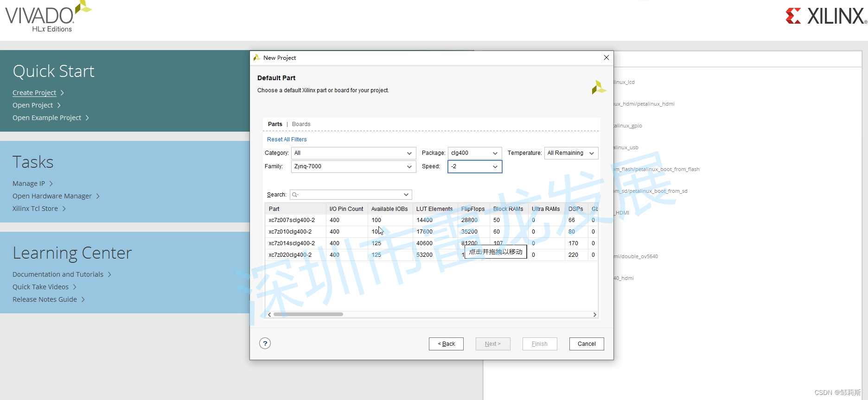This screenshot has height=400, width=868.
Task: Sort by Part column header
Action: [x=295, y=209]
